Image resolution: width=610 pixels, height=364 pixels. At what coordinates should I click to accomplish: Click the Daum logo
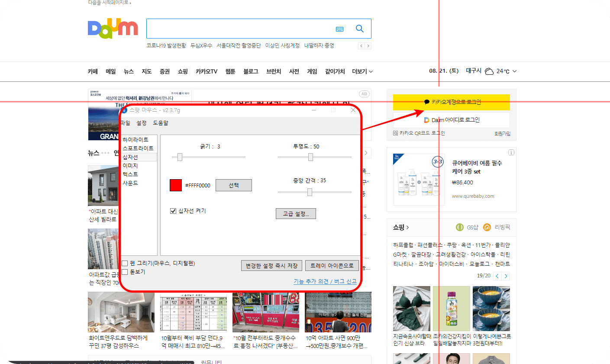click(113, 29)
